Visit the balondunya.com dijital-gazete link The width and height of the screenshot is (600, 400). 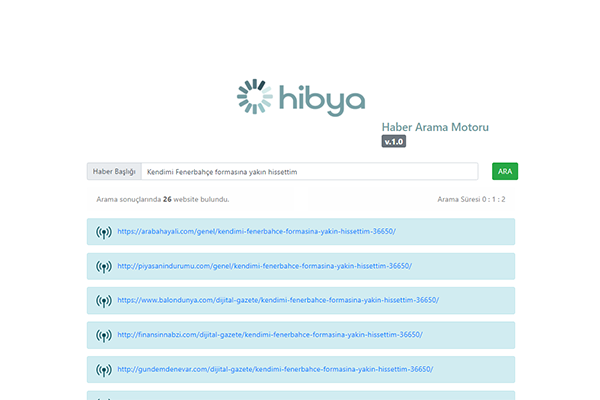(x=277, y=300)
